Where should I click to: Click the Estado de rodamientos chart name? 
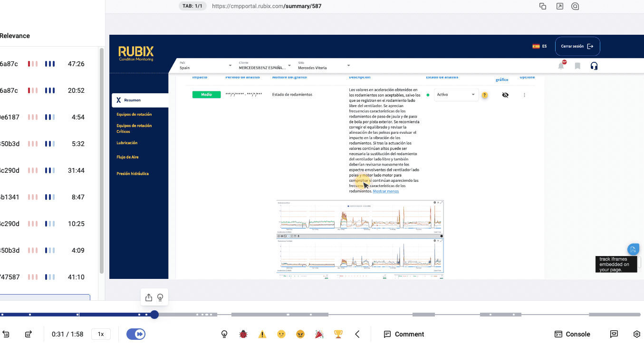click(292, 95)
